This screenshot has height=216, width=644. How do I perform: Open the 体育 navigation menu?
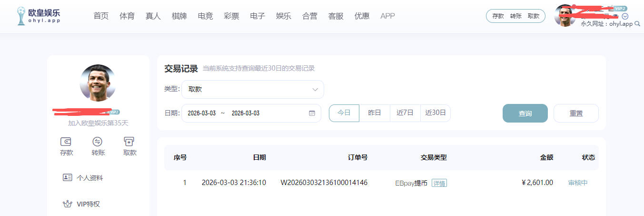[127, 16]
